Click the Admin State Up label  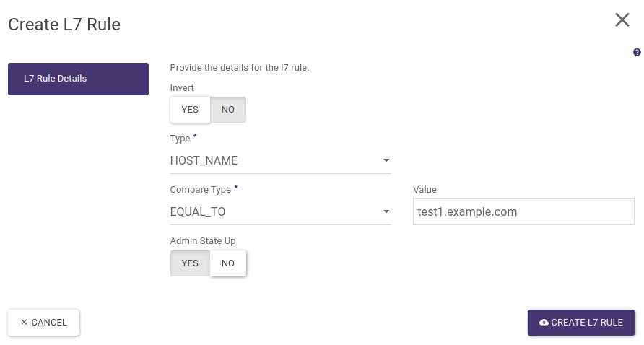pos(203,241)
